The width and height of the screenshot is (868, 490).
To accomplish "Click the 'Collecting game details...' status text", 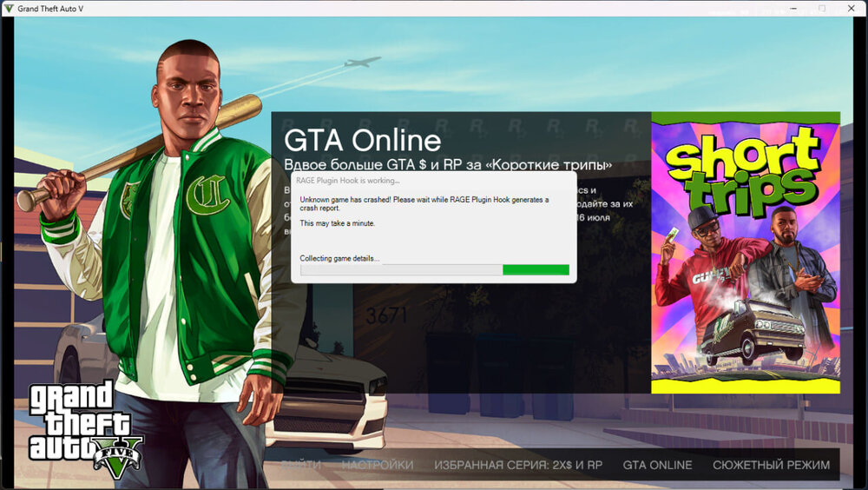I will click(339, 258).
